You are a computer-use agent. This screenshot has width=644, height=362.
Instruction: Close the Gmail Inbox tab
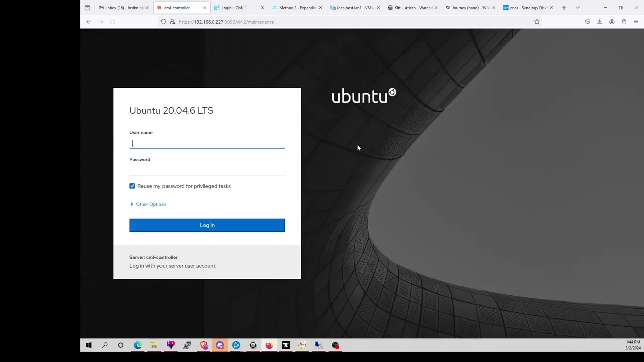point(147,8)
